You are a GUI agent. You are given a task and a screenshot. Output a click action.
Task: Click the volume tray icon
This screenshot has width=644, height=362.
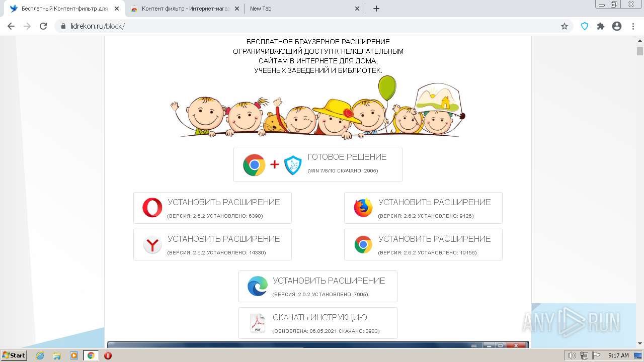pos(572,355)
